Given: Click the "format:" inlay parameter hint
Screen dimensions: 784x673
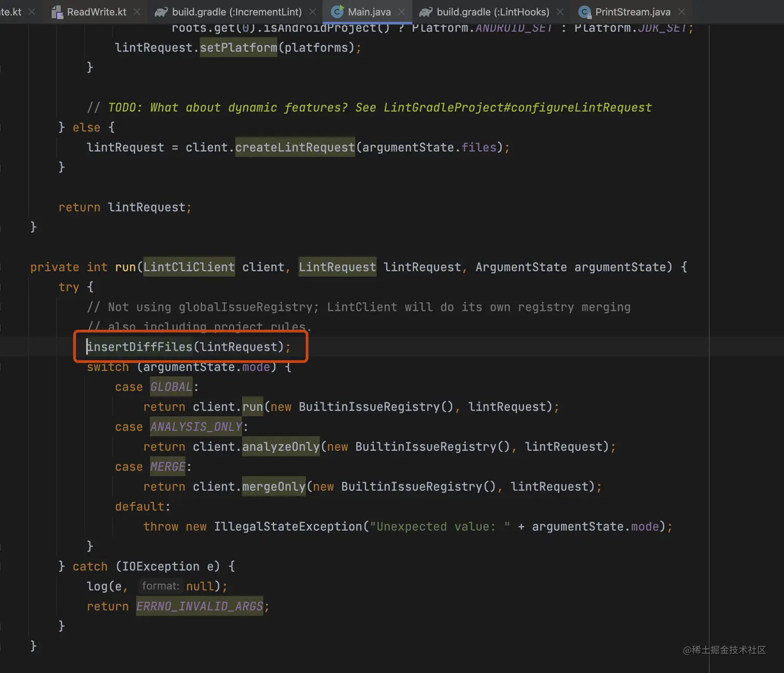Looking at the screenshot, I should tap(160, 586).
